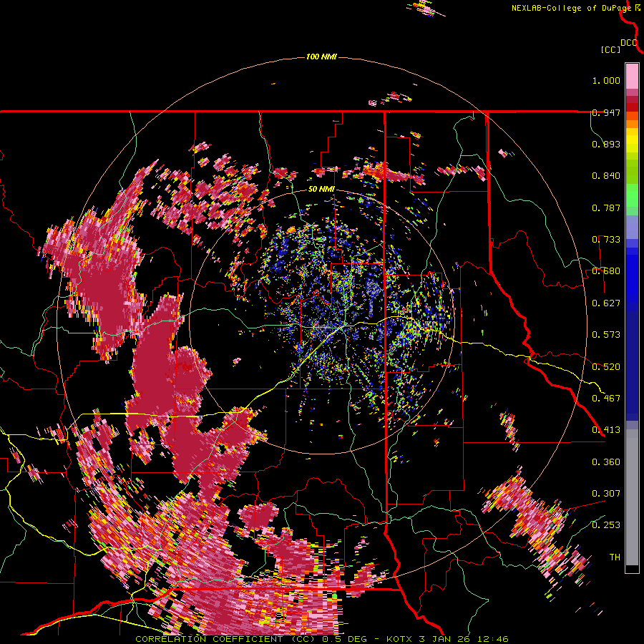This screenshot has height=644, width=644.
Task: Click the 'DCC' label above the scale
Action: tap(628, 43)
